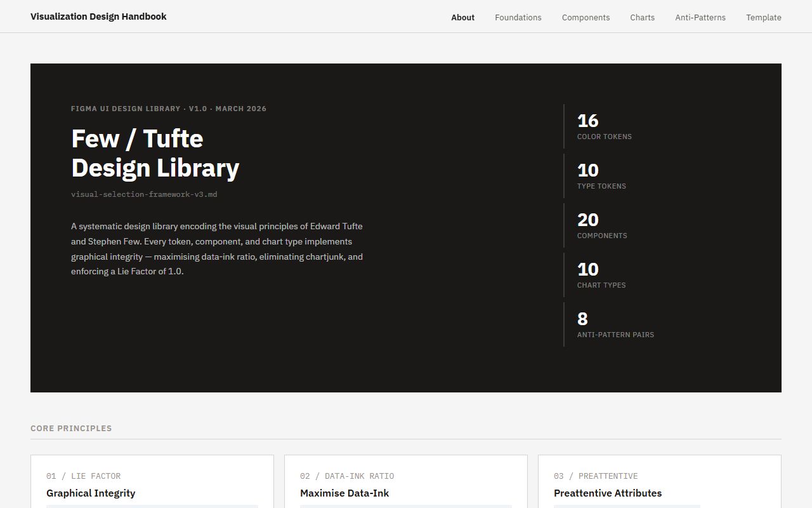Screen dimensions: 812x508
Task: Click the 01 / Lie Factor label
Action: coord(83,476)
